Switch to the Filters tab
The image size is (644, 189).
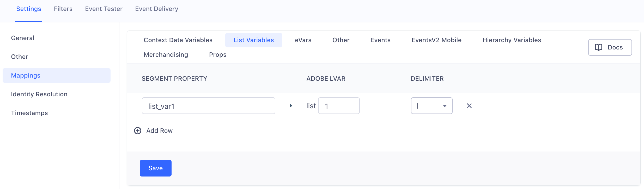click(x=63, y=9)
